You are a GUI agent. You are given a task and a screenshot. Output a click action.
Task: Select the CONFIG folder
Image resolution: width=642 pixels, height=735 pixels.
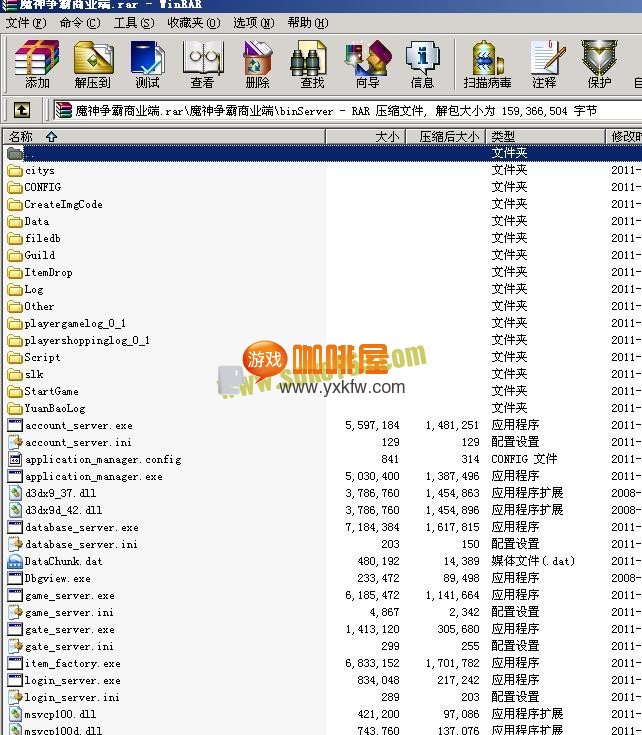pyautogui.click(x=42, y=187)
